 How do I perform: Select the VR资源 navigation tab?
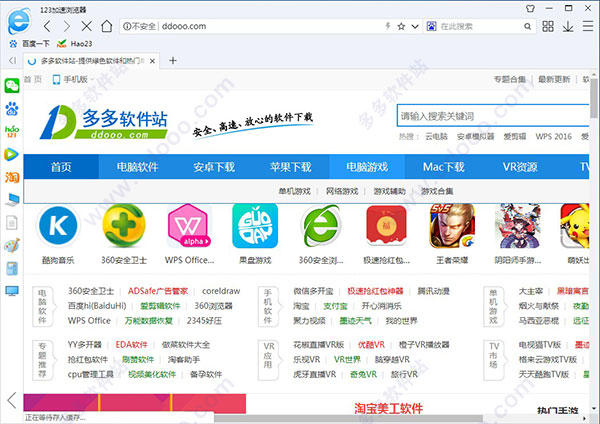tap(520, 167)
